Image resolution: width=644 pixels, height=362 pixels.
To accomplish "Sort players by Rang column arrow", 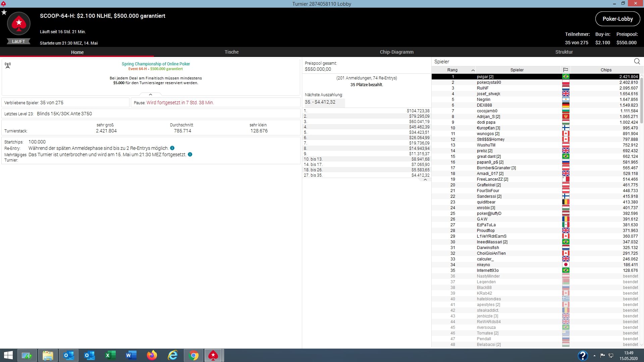I will click(x=473, y=70).
